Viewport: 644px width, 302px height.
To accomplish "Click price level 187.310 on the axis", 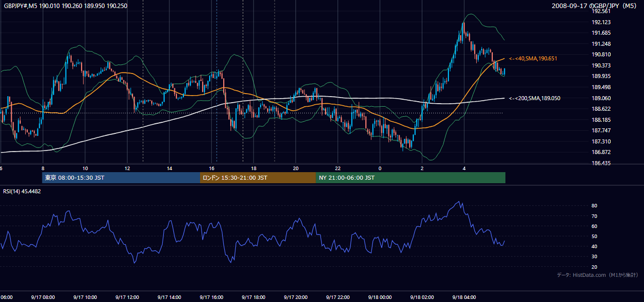I will 602,141.
